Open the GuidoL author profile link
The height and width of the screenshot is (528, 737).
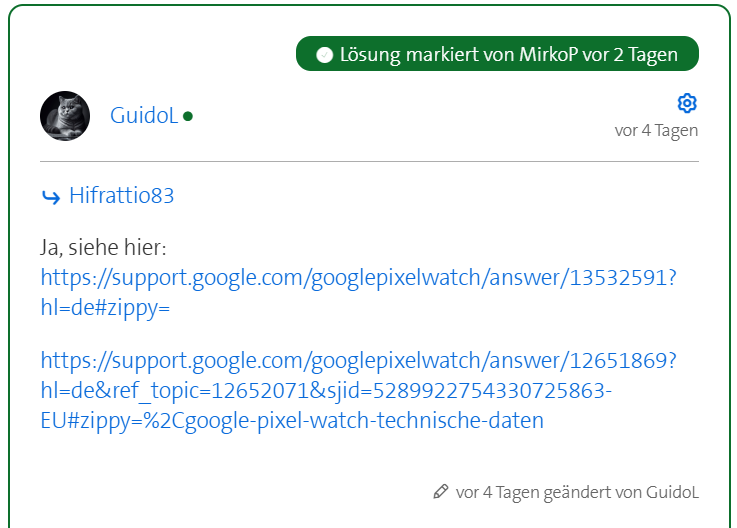[x=143, y=116]
